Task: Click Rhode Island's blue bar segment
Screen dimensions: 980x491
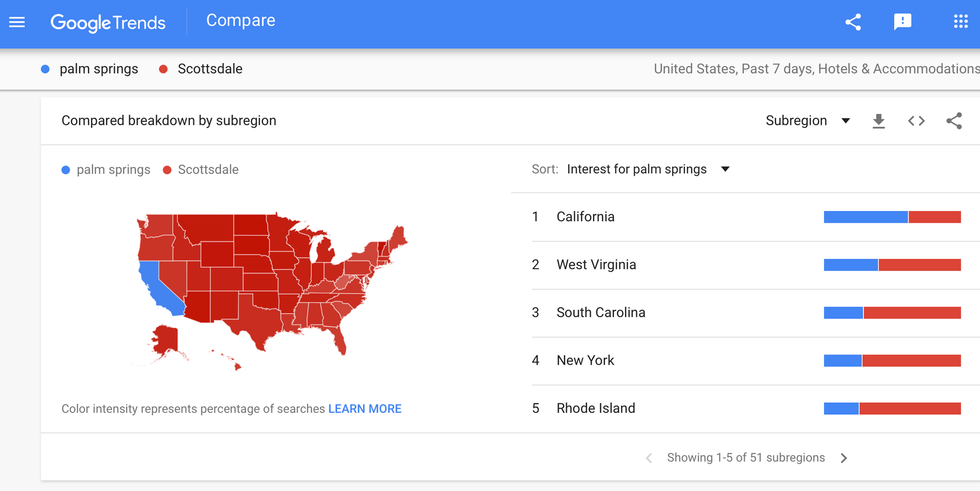Action: (x=841, y=408)
